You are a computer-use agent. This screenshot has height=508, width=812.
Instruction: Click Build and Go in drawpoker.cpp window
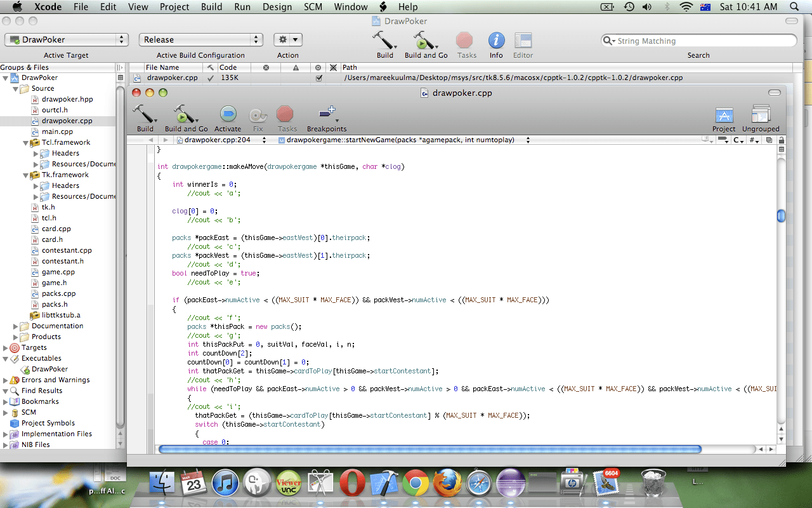tap(185, 114)
